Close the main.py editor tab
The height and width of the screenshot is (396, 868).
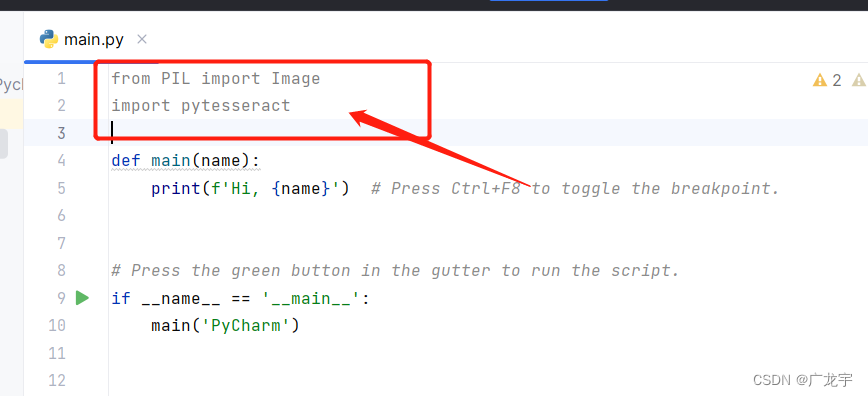click(142, 39)
